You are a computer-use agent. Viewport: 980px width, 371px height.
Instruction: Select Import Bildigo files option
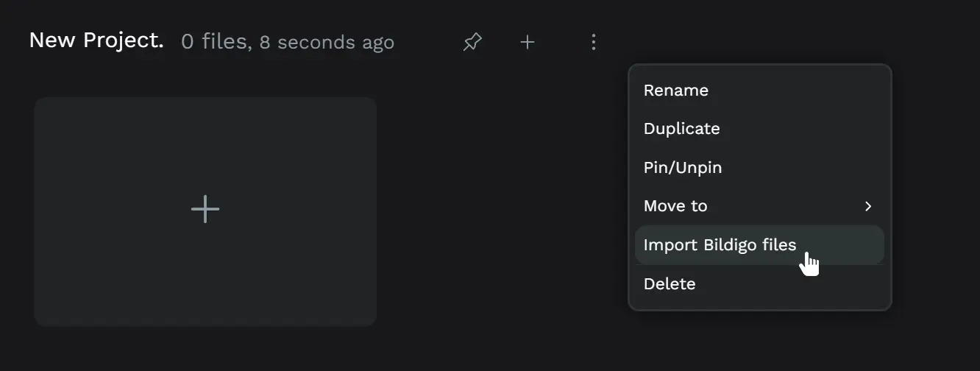[x=720, y=245]
